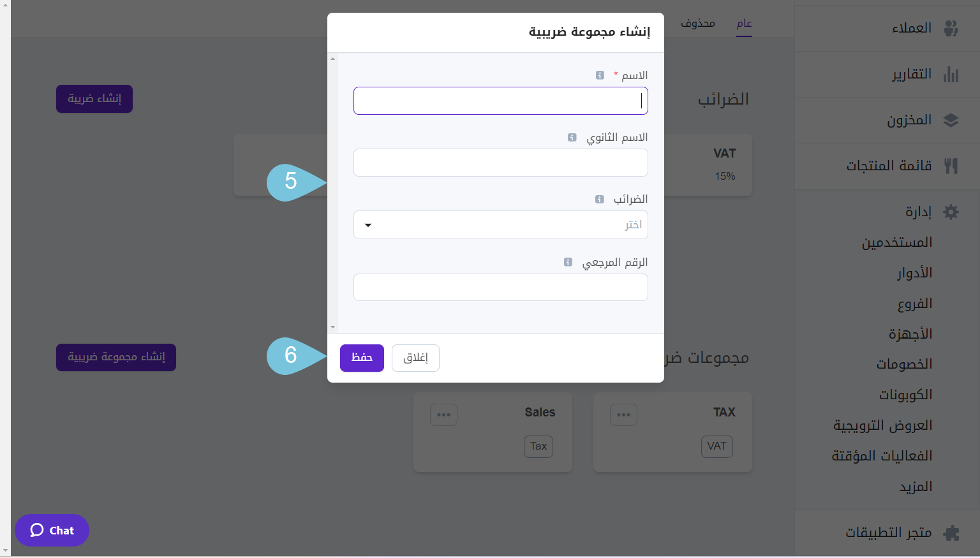Open قائمة المنتجات products list icon
980x558 pixels.
click(951, 165)
